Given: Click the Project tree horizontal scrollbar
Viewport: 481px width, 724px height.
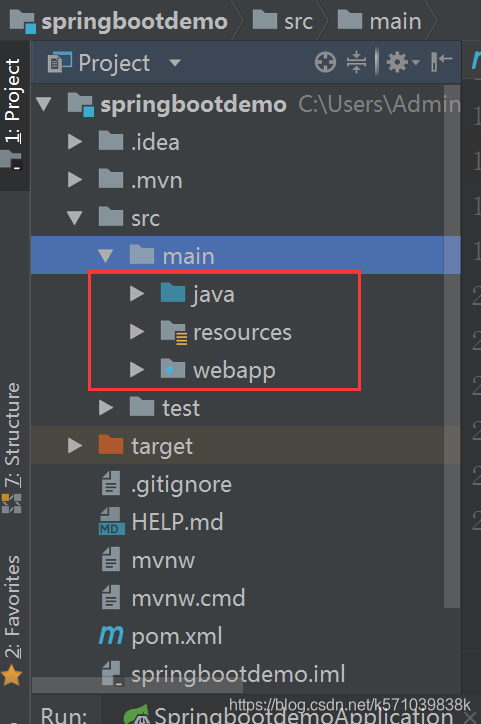Looking at the screenshot, I should 138,685.
